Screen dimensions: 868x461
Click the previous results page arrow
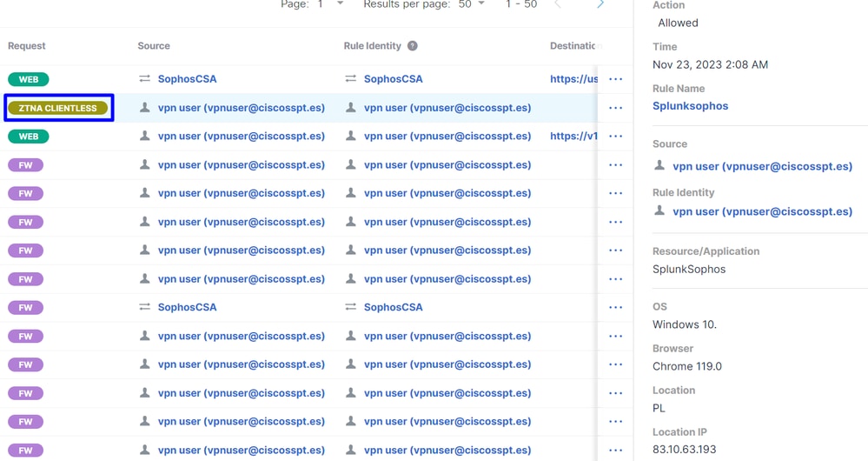[558, 4]
